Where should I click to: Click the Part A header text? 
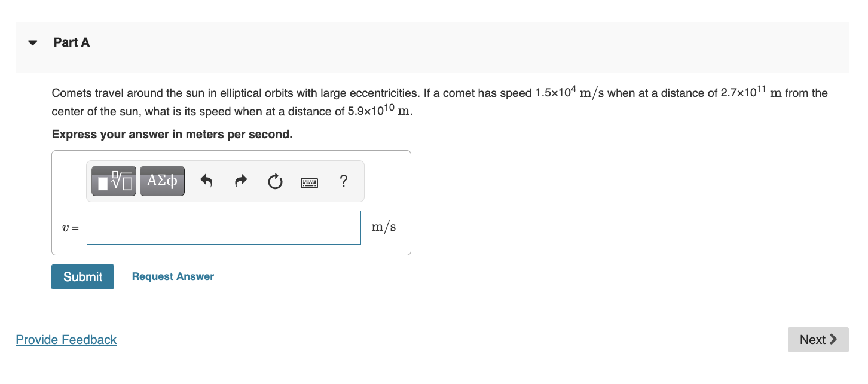pyautogui.click(x=71, y=42)
